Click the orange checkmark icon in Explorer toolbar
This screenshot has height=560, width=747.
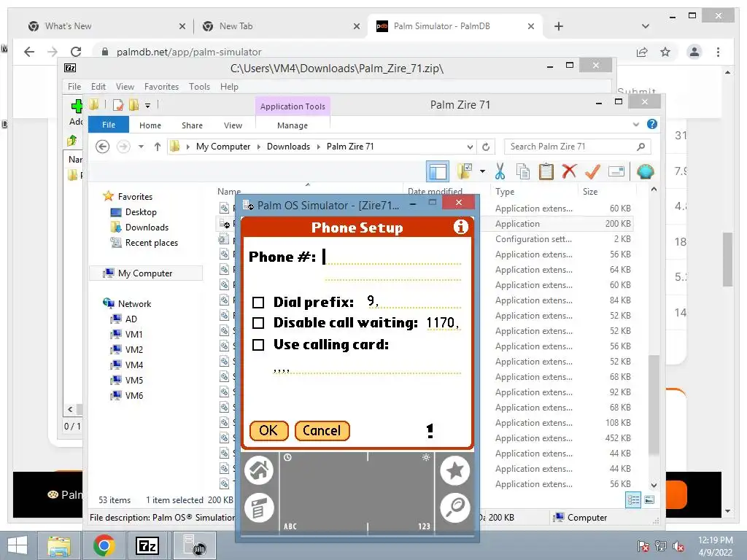coord(592,171)
